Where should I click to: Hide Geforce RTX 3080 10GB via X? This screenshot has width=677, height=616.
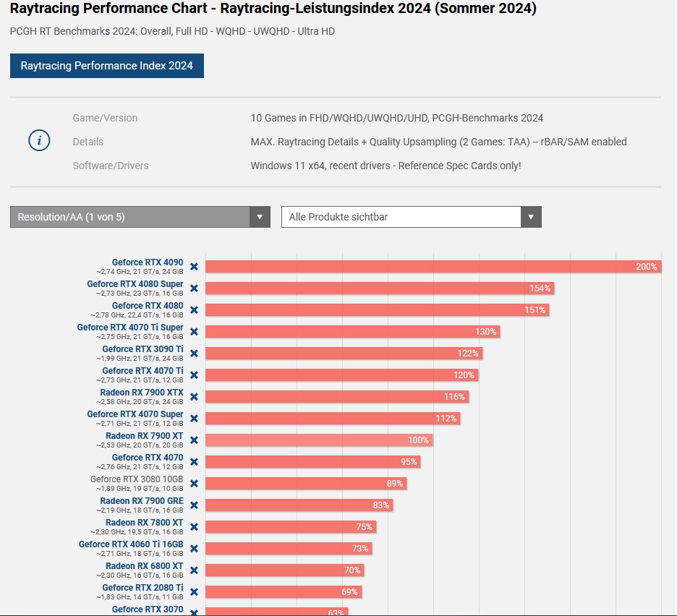195,484
